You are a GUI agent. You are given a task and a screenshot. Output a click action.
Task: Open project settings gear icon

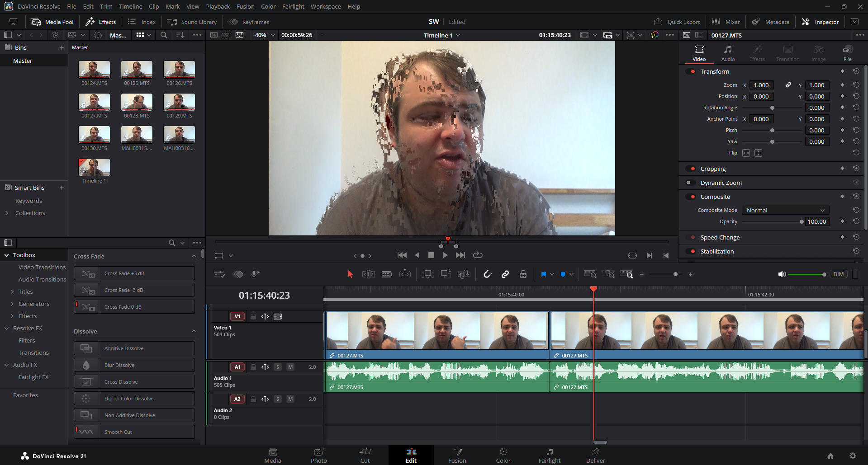click(x=853, y=456)
